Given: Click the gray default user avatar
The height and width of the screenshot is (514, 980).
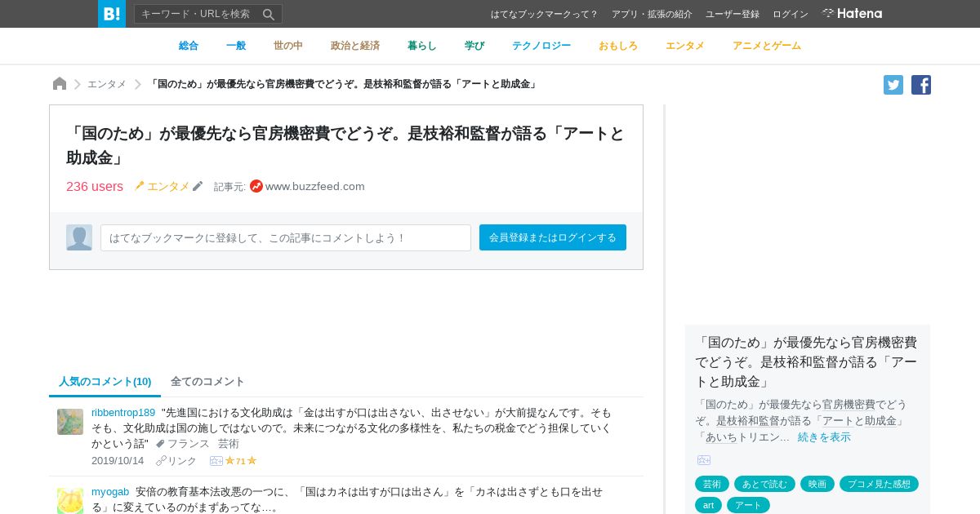Looking at the screenshot, I should (79, 237).
